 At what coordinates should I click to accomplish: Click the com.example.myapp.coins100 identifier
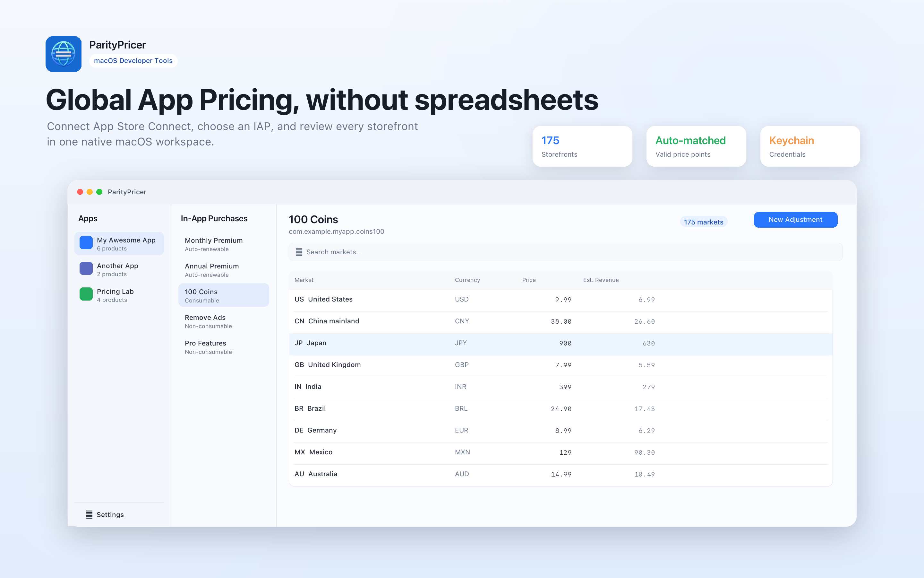pos(336,231)
